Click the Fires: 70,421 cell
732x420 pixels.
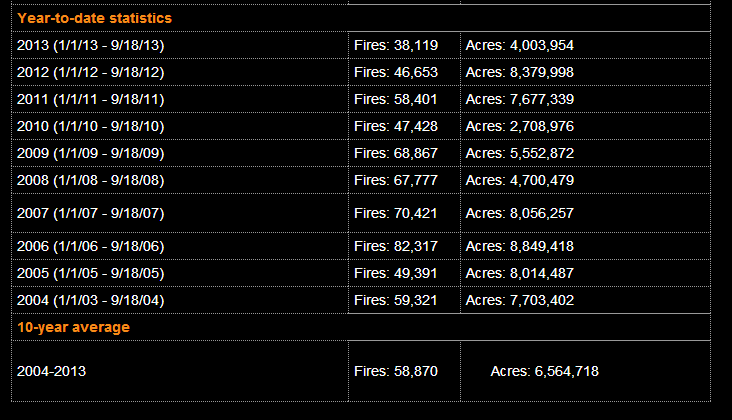(396, 213)
